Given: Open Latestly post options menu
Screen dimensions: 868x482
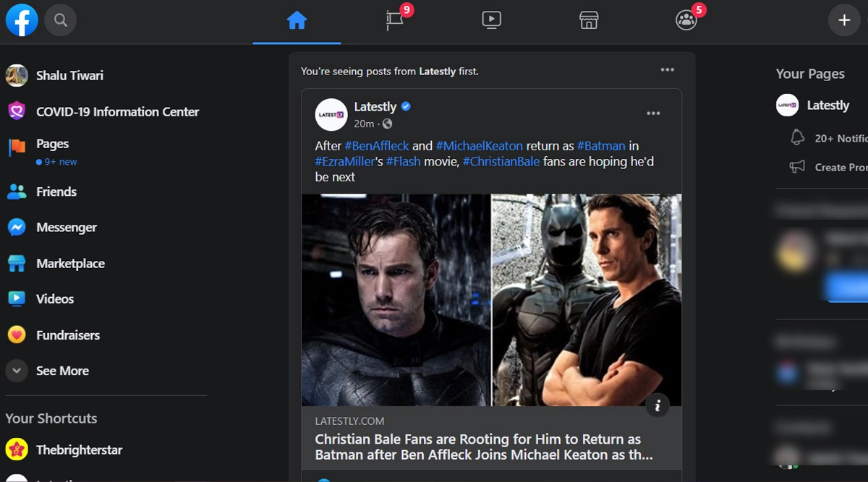Looking at the screenshot, I should click(x=653, y=113).
